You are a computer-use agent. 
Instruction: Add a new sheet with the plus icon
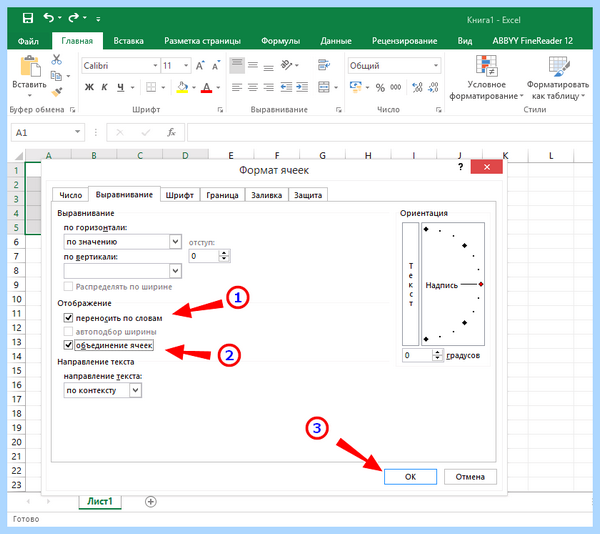[151, 501]
